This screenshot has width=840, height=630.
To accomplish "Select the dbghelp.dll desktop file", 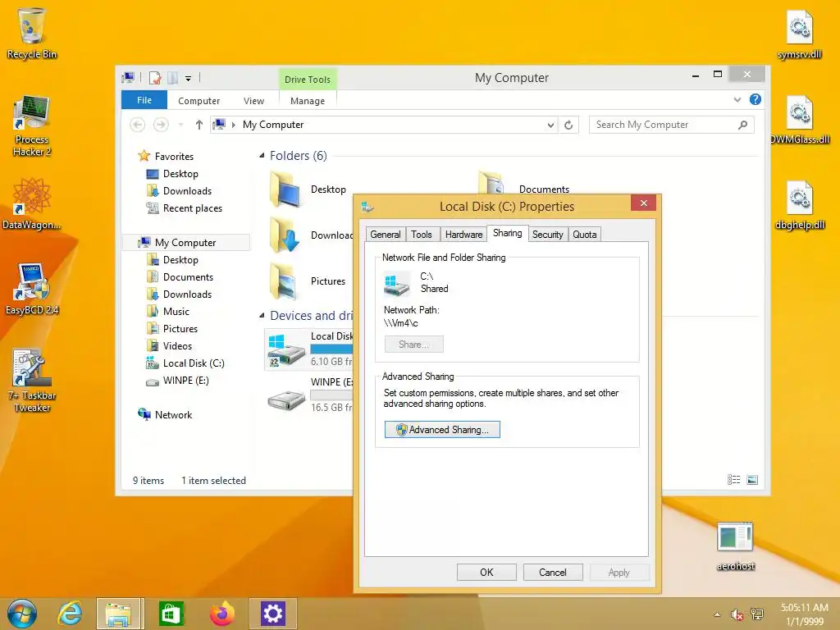I will click(x=799, y=206).
